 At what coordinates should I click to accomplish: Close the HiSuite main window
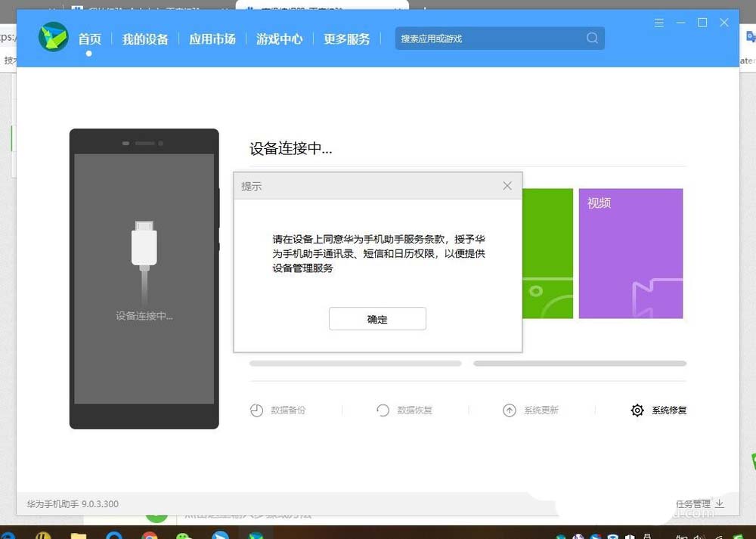pos(724,23)
